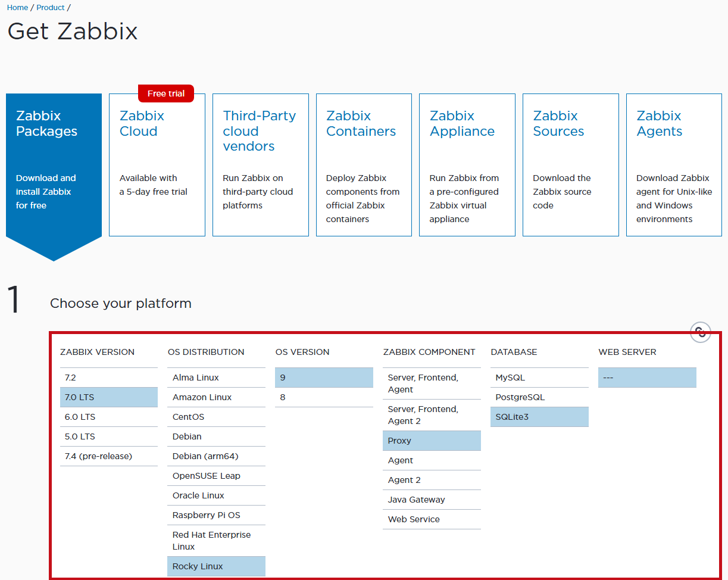Select PostgreSQL database
Viewport: 728px width, 580px height.
(540, 397)
